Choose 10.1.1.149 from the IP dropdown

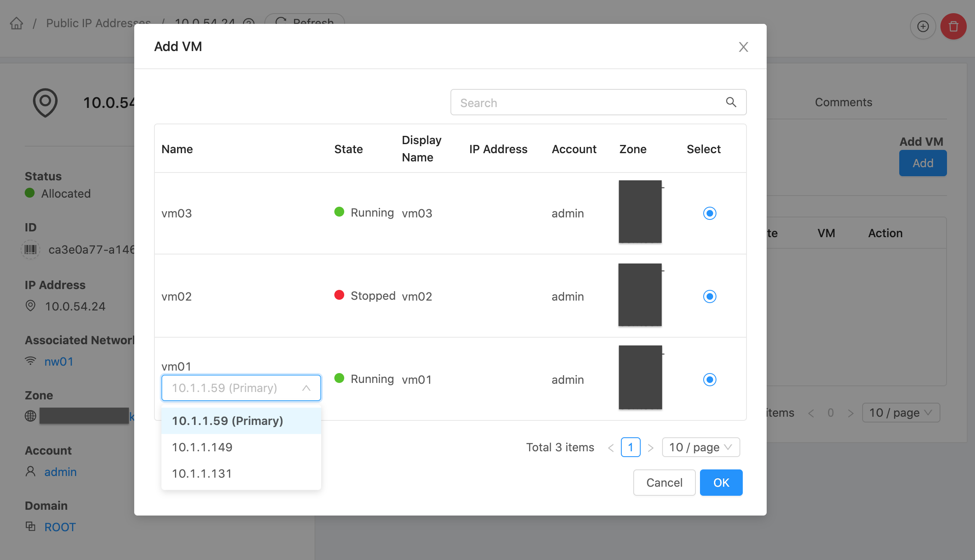coord(202,447)
